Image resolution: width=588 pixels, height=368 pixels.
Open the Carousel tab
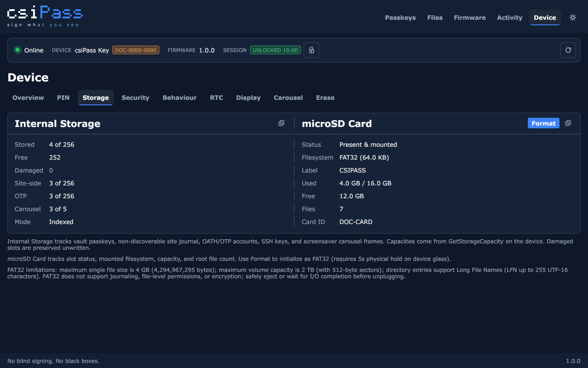pos(288,98)
